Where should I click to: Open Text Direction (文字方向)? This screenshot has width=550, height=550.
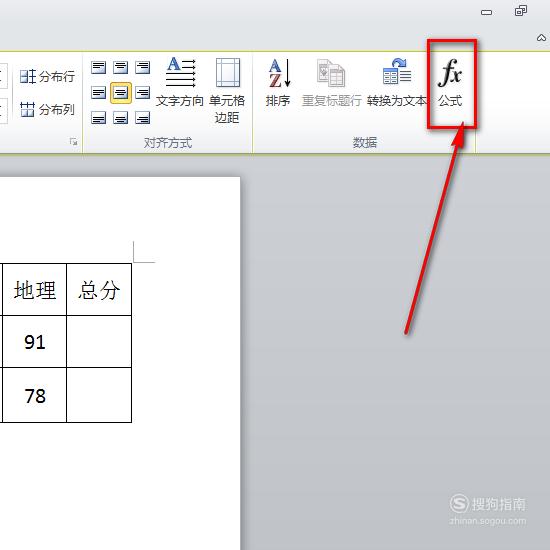[180, 83]
